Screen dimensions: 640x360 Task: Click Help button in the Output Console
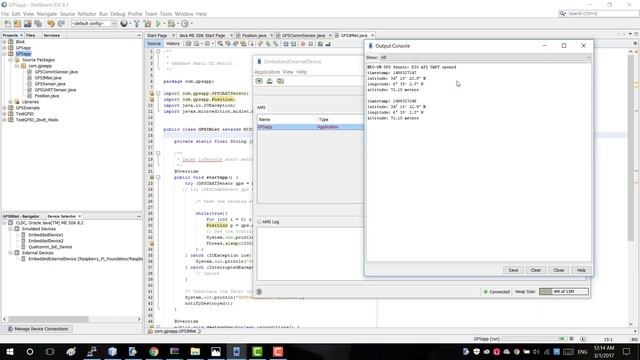point(581,270)
